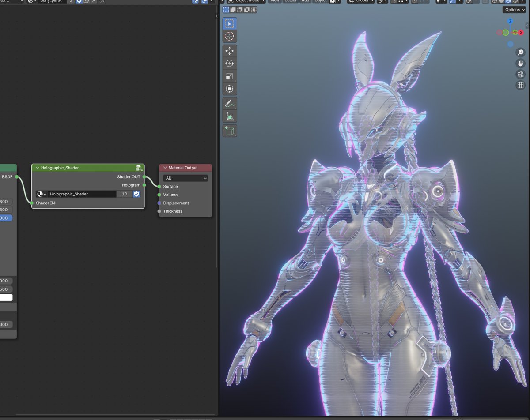Click the new material duplicate icon in header
530x420 pixels.
click(87, 1)
